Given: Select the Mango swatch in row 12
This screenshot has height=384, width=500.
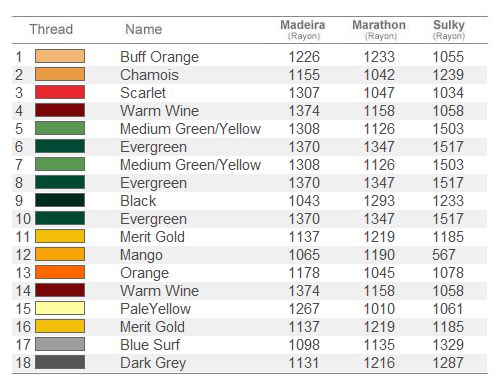Looking at the screenshot, I should click(60, 254).
